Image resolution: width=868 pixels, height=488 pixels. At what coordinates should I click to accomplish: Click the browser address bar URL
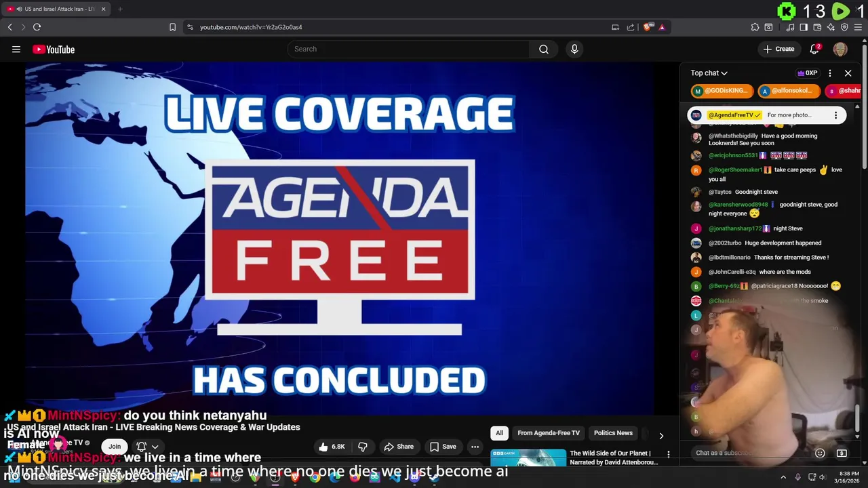pos(251,27)
